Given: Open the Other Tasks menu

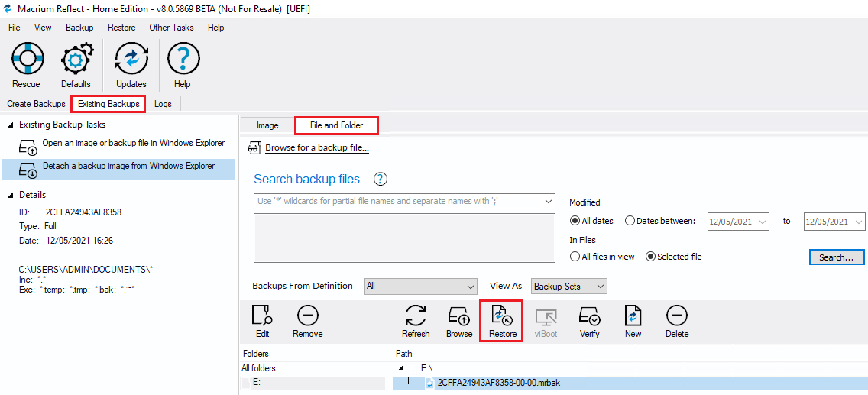Looking at the screenshot, I should click(x=172, y=27).
